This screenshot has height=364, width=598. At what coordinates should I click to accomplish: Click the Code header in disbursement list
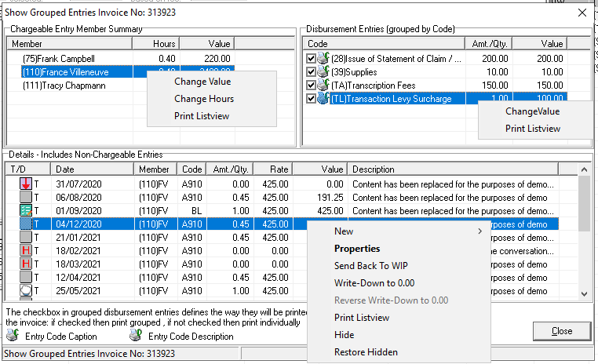click(384, 44)
